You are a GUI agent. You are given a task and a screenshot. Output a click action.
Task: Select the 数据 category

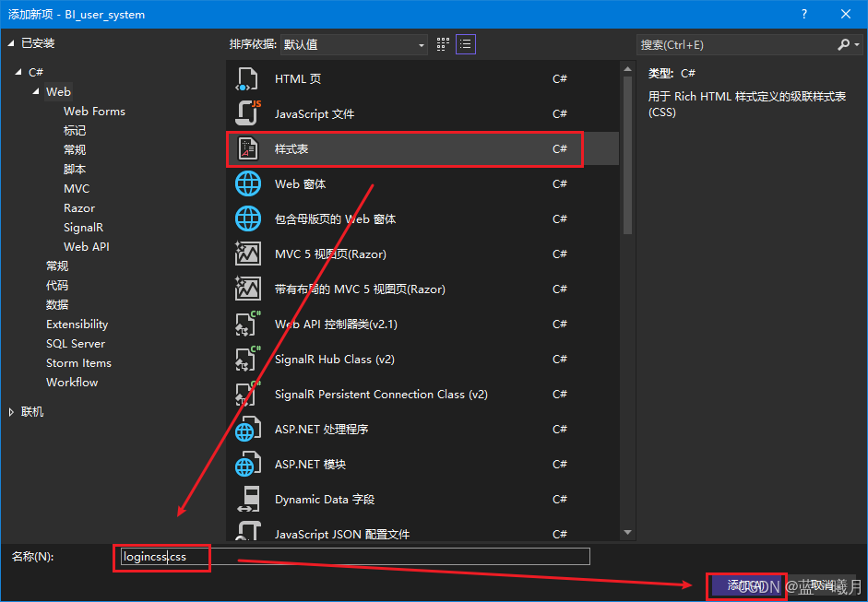(57, 305)
